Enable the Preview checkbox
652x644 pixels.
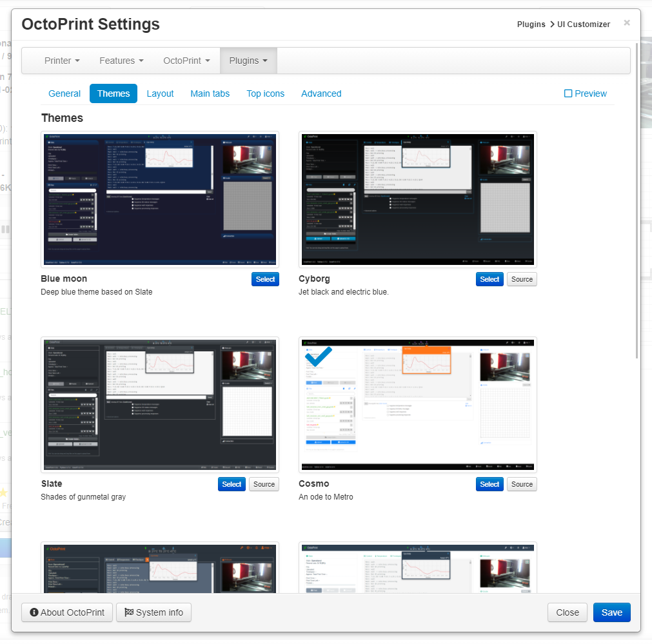[568, 93]
